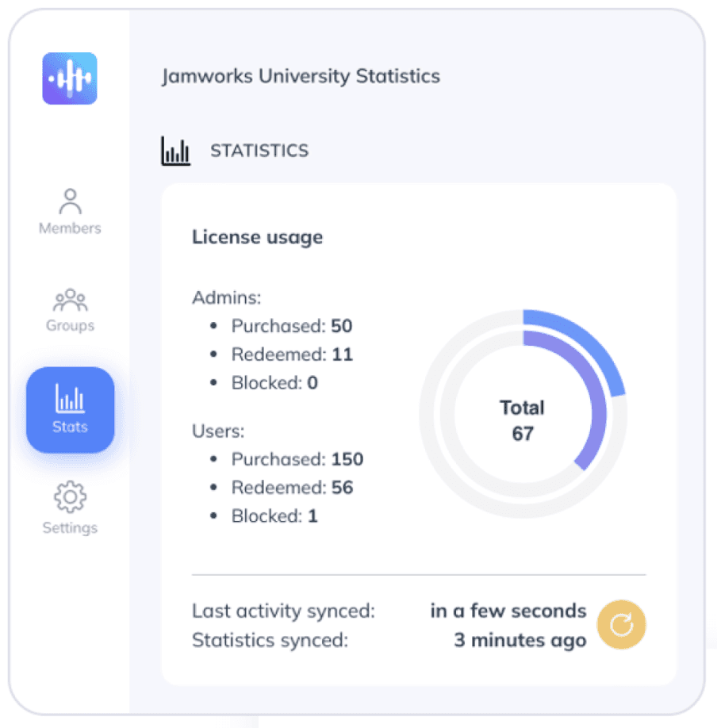Click the Jamworks logo icon
717x728 pixels.
tap(70, 79)
